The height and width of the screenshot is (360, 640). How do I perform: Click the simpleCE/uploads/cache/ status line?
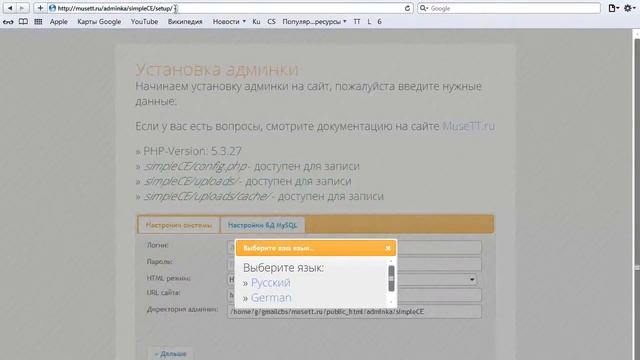260,196
